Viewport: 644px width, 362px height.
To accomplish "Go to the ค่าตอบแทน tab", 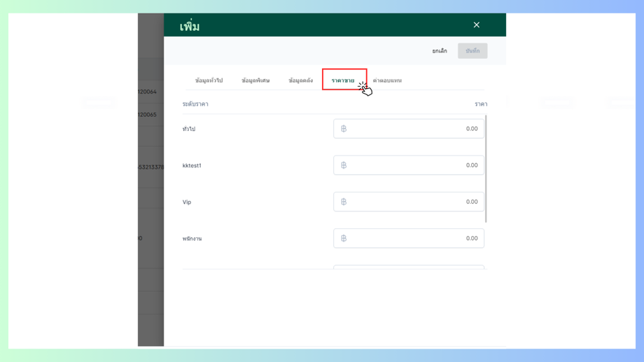I will pos(387,81).
